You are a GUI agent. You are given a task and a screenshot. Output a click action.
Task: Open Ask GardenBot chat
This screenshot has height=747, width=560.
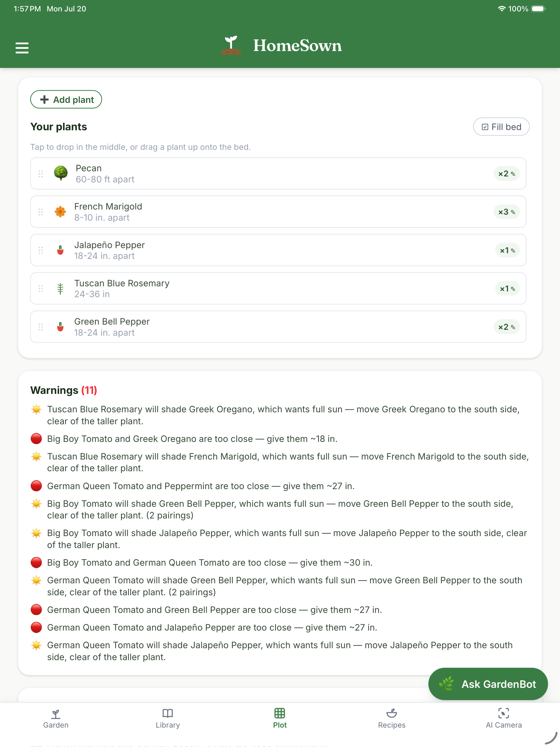488,684
